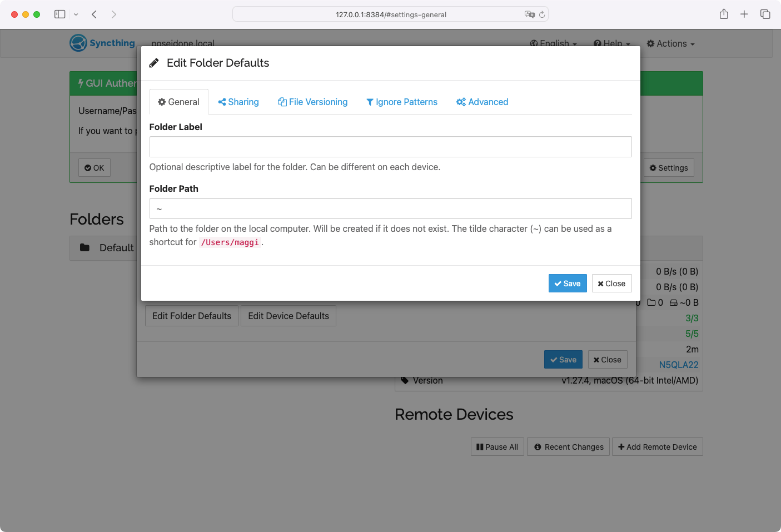Select the Ignore Patterns tab
781x532 pixels.
coord(402,102)
